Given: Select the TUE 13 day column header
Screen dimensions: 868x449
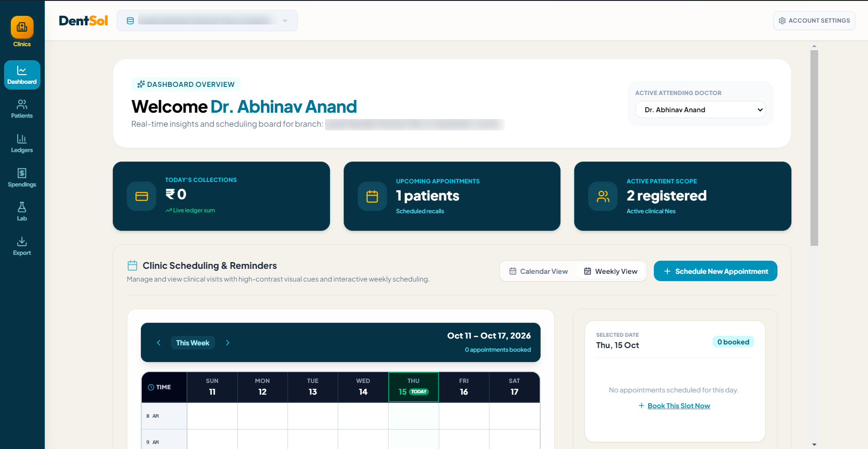Looking at the screenshot, I should coord(313,387).
